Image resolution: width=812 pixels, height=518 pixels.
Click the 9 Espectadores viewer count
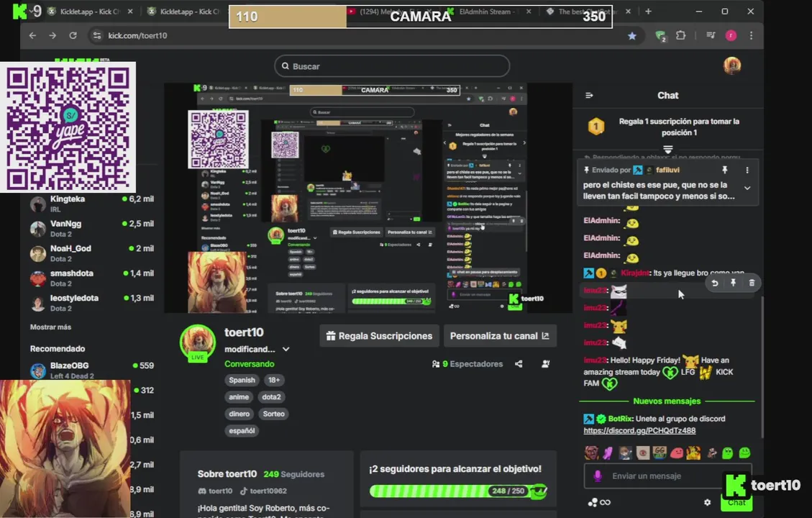point(467,364)
